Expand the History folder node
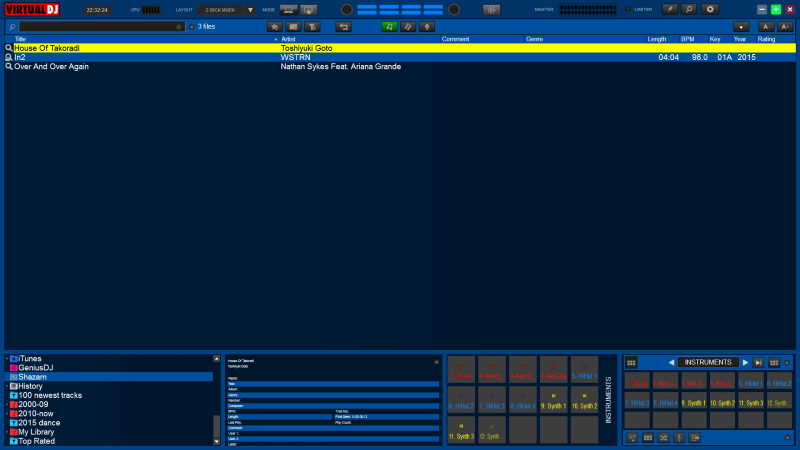This screenshot has width=800, height=450. coord(7,386)
